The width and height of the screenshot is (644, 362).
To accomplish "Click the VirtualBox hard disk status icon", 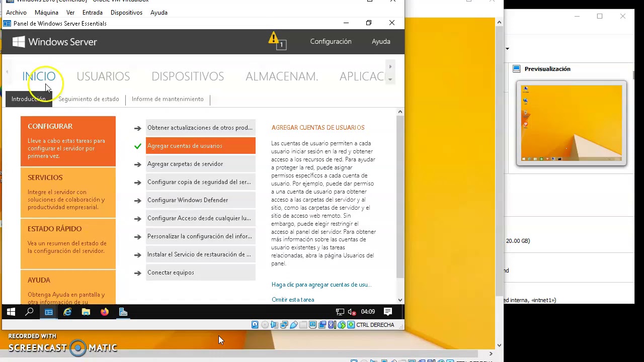I will (255, 325).
